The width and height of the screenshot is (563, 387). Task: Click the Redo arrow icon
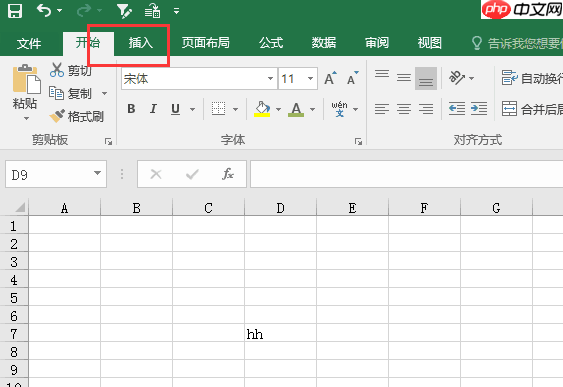(84, 11)
